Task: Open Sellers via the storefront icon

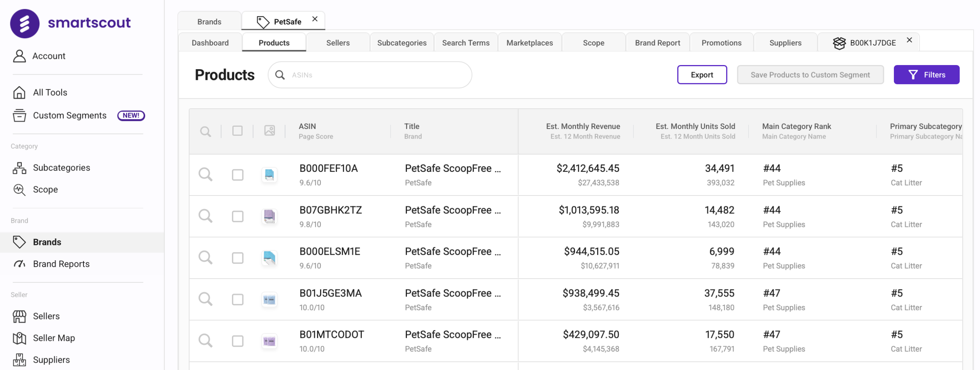Action: pyautogui.click(x=19, y=316)
